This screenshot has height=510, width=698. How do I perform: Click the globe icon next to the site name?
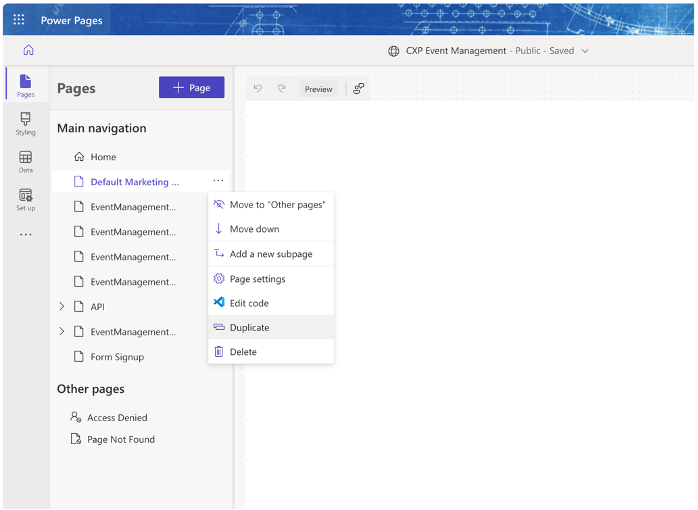point(394,51)
